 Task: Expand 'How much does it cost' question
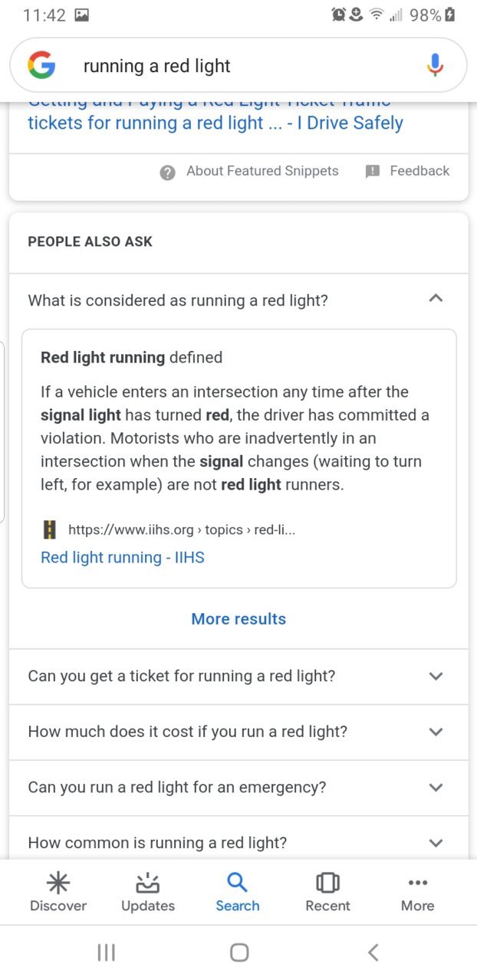pyautogui.click(x=238, y=732)
